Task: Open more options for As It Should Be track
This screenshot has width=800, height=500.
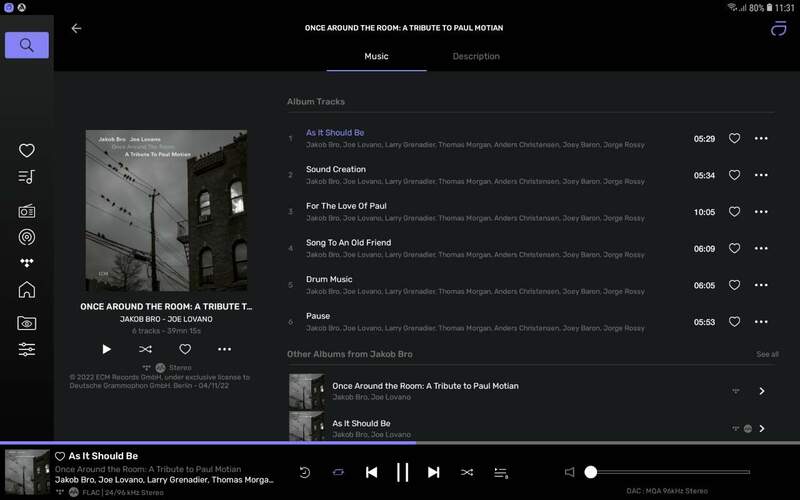Action: click(x=761, y=138)
